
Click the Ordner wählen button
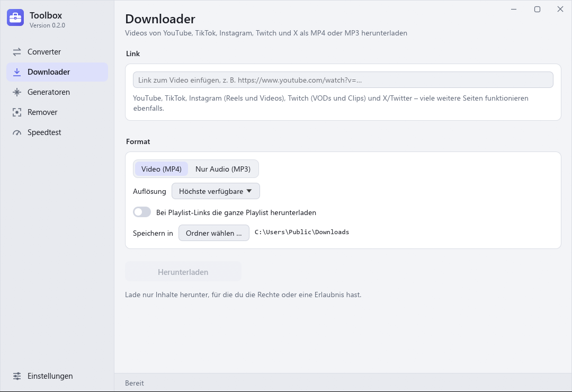coord(214,233)
